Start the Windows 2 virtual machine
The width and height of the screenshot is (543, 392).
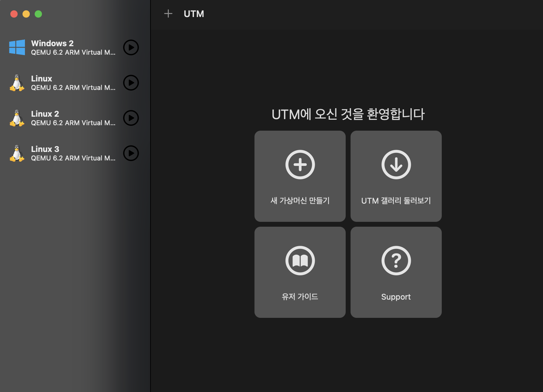(x=131, y=47)
